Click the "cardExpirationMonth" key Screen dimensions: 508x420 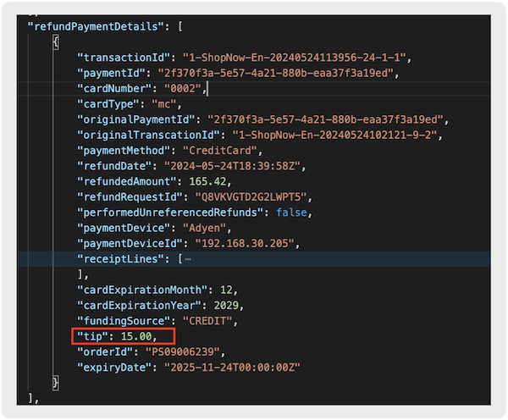click(x=142, y=290)
